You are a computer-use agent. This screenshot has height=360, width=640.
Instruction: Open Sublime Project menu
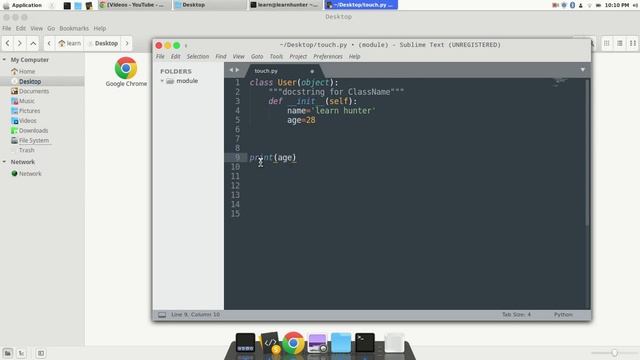(298, 56)
